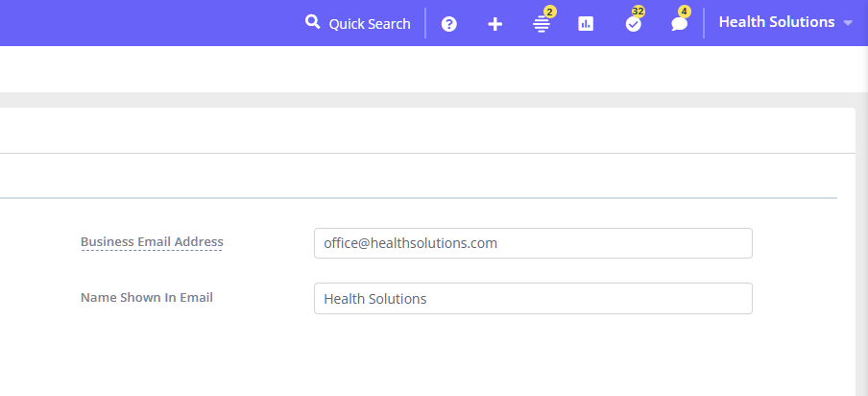868x396 pixels.
Task: Open the tasks checkmark icon
Action: pyautogui.click(x=633, y=25)
